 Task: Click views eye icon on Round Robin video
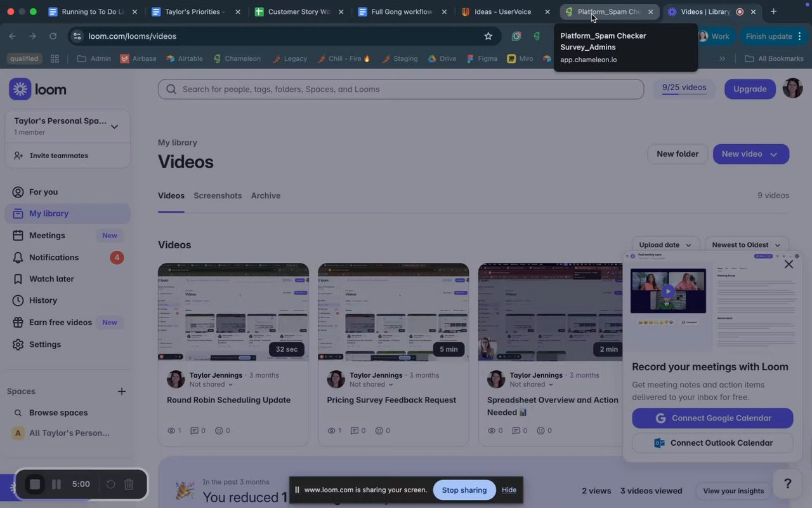[x=171, y=431]
